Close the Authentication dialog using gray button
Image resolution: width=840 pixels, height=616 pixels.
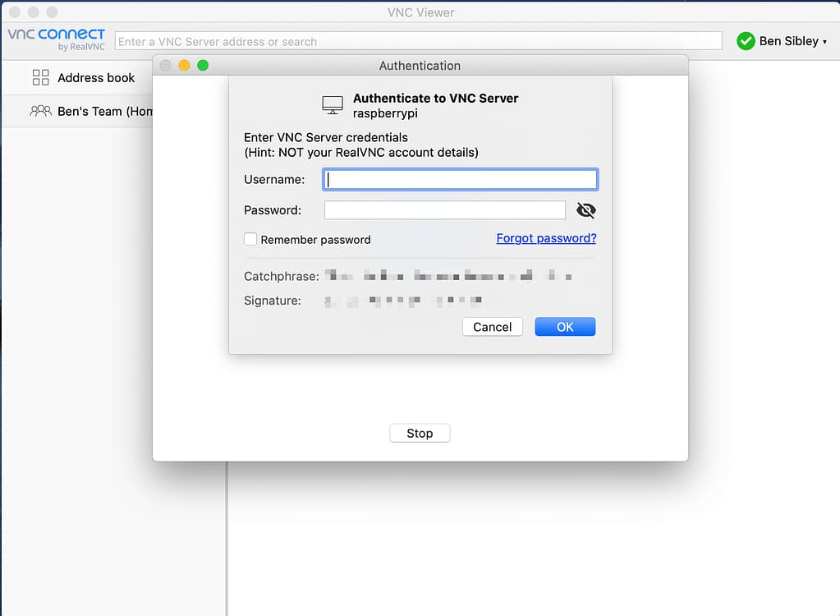pyautogui.click(x=166, y=66)
